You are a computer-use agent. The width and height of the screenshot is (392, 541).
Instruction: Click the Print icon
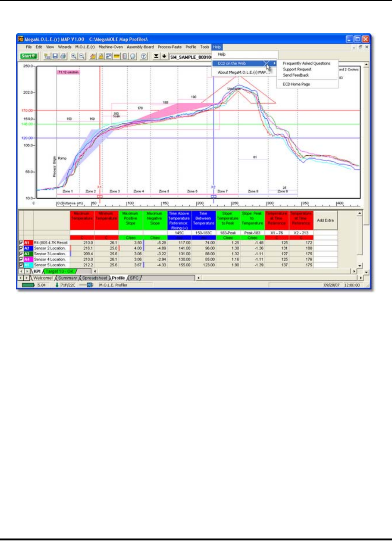click(x=62, y=56)
